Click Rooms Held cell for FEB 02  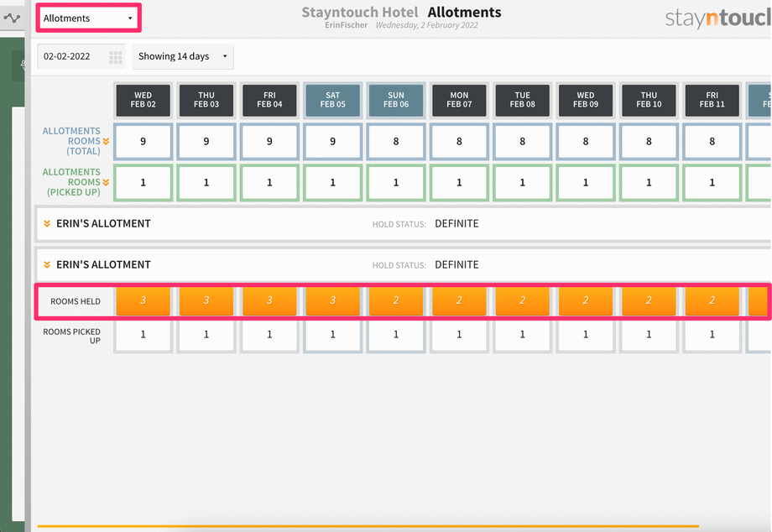click(x=143, y=300)
